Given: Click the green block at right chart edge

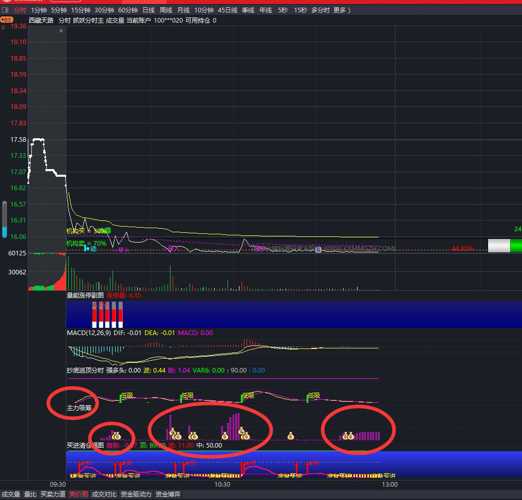Looking at the screenshot, I should click(x=516, y=245).
